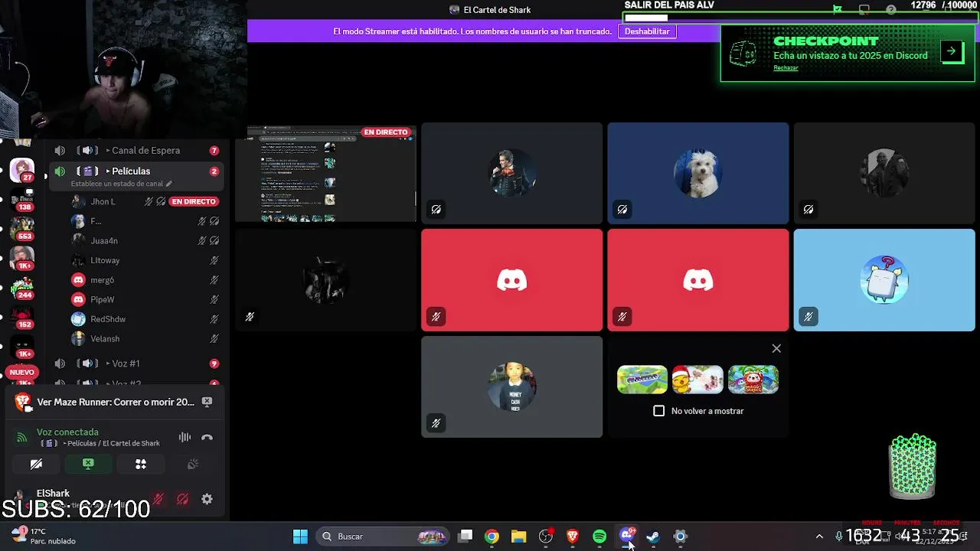Open Settings gear app in the taskbar

[x=680, y=536]
